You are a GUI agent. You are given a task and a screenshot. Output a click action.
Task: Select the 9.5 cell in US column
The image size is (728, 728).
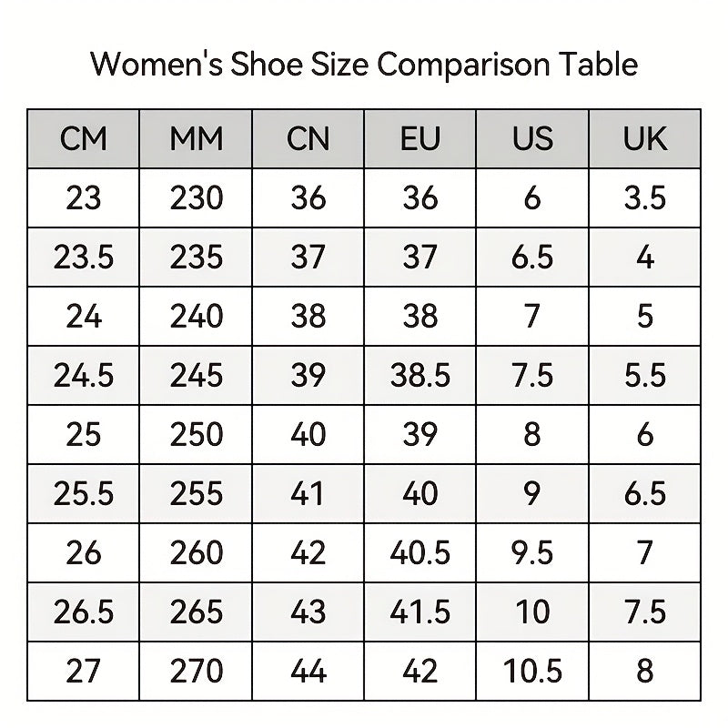(x=532, y=553)
